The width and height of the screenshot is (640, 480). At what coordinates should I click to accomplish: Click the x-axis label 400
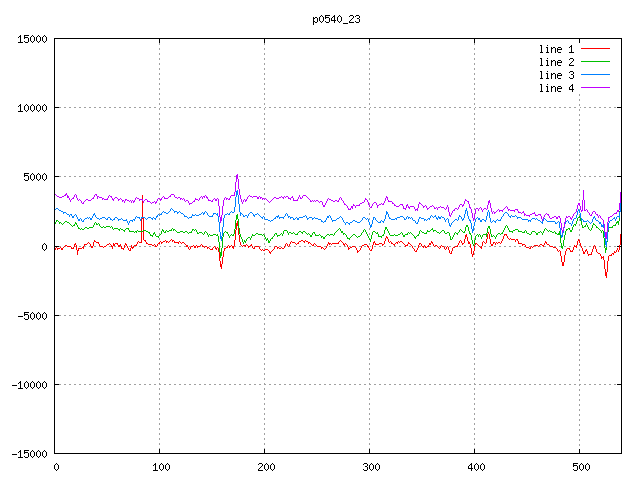pyautogui.click(x=476, y=467)
